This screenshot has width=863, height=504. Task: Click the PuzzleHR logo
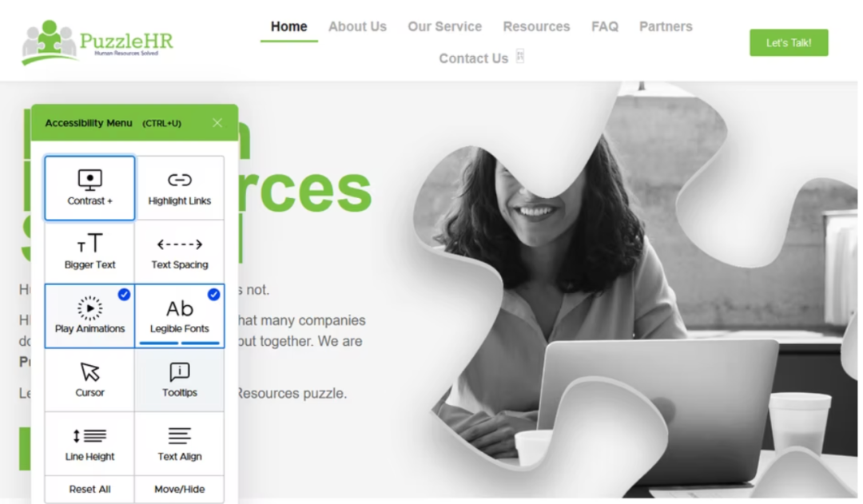(97, 42)
